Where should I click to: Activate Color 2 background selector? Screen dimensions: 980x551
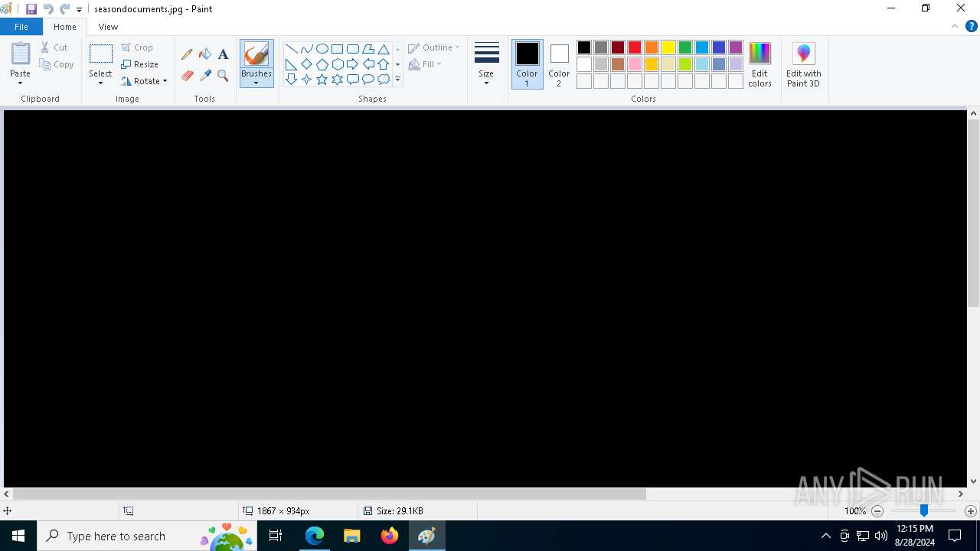click(x=559, y=64)
